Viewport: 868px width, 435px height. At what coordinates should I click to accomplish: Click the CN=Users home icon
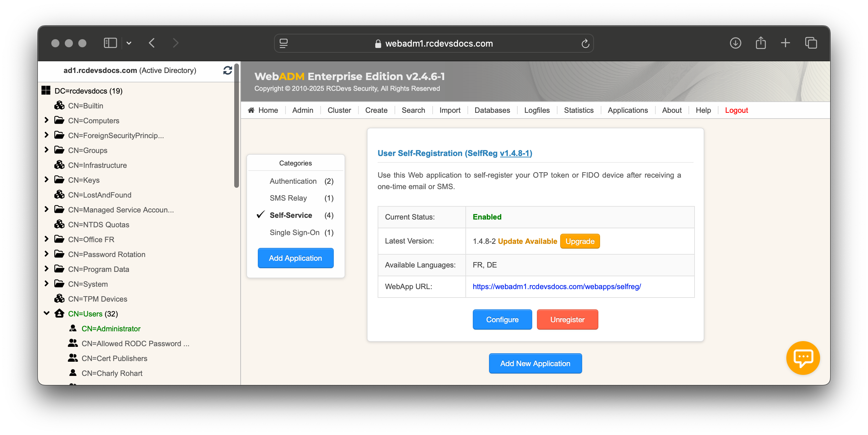click(59, 313)
